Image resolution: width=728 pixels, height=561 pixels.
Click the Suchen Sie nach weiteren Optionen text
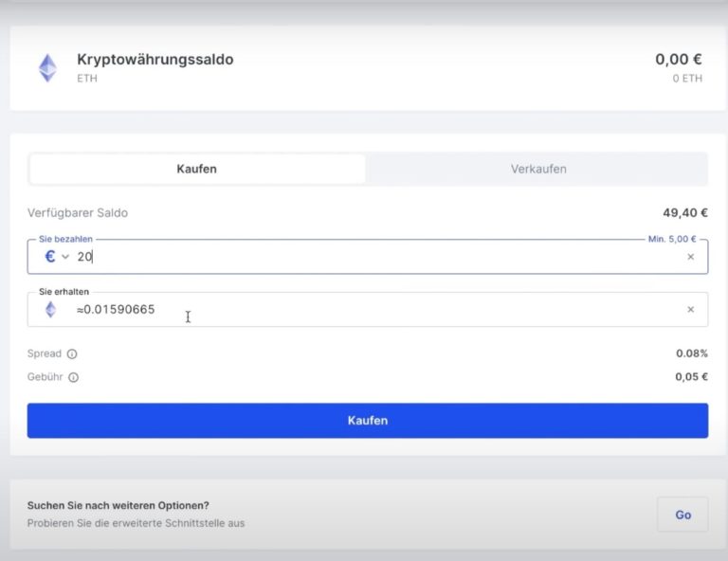118,505
